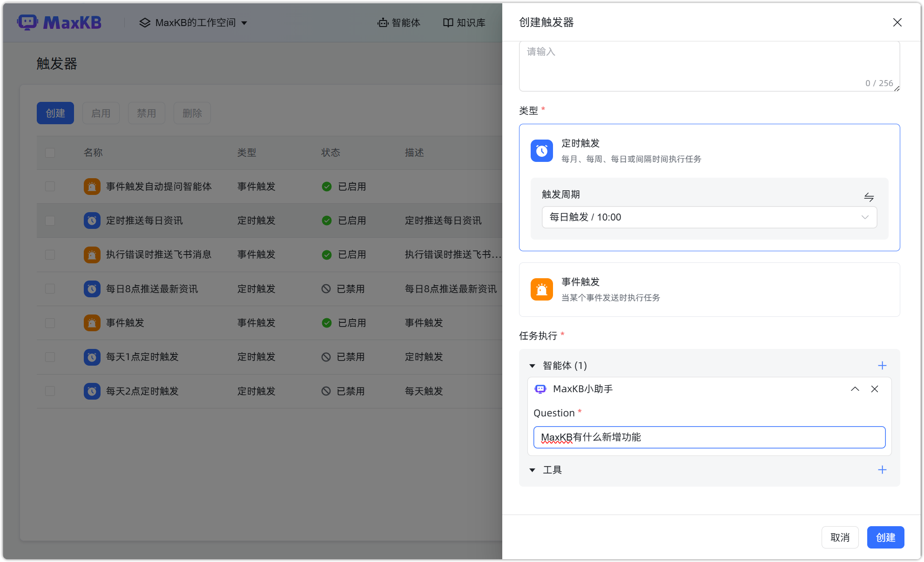Click the swap icon beside 触发周期
The width and height of the screenshot is (924, 562).
coord(870,197)
